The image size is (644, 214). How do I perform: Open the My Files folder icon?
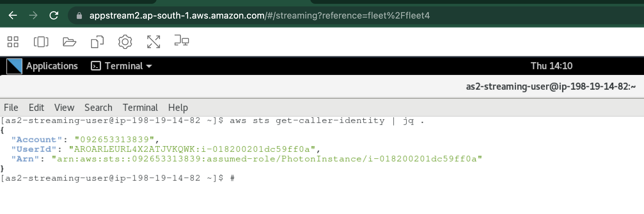(69, 42)
